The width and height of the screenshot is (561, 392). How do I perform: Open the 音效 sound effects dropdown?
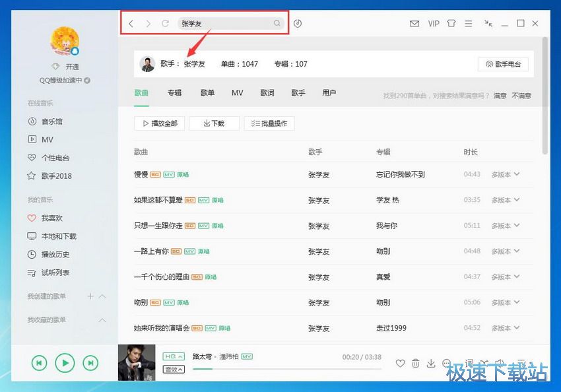pos(174,370)
